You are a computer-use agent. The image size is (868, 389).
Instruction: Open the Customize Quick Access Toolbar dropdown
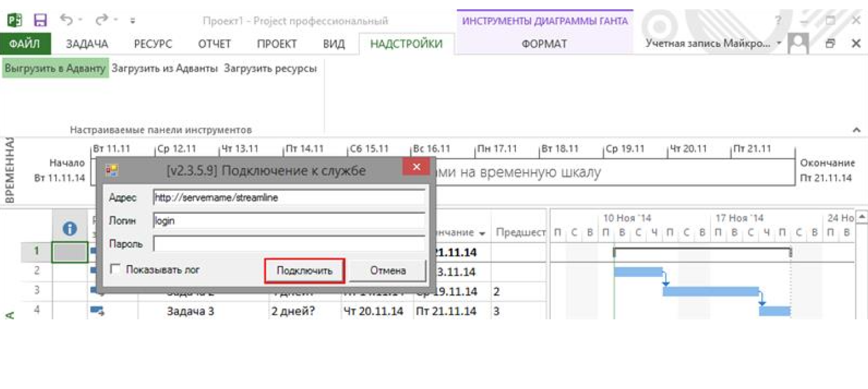pyautogui.click(x=133, y=20)
